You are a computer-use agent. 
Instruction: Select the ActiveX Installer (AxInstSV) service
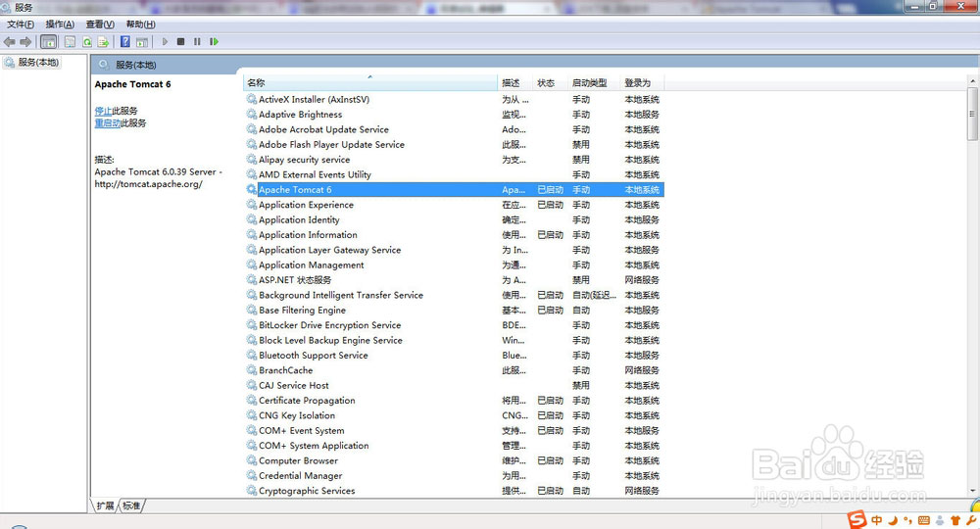(x=454, y=99)
